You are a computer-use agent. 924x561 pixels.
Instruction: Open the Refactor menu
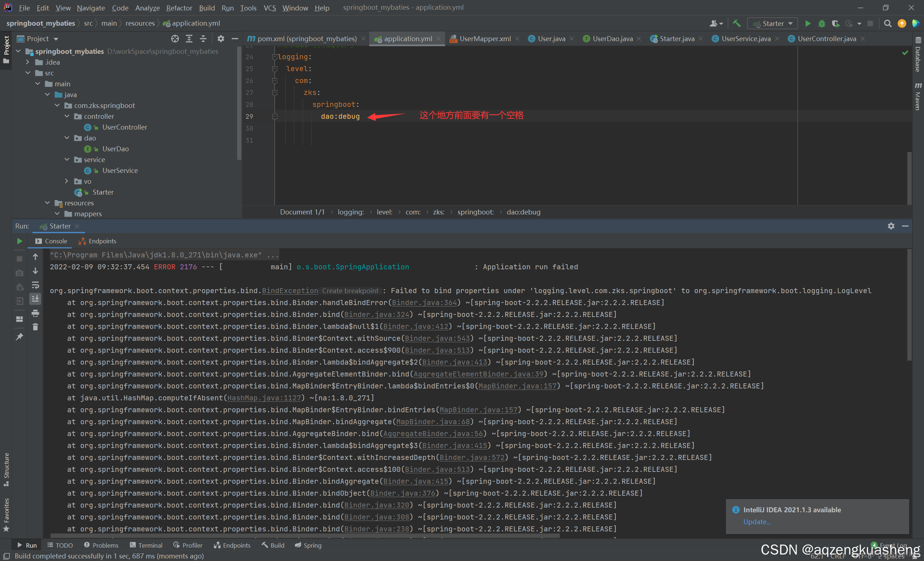(x=179, y=8)
